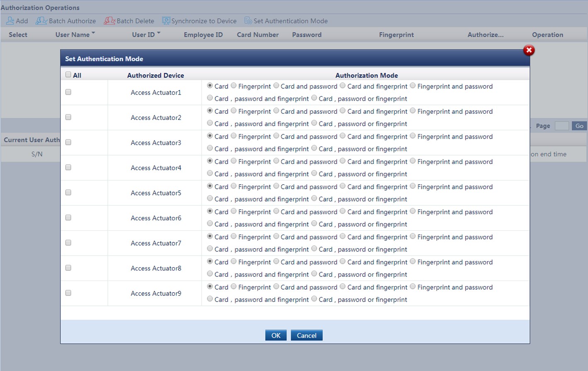This screenshot has width=588, height=371.
Task: Sort by User Name column arrow
Action: click(93, 33)
